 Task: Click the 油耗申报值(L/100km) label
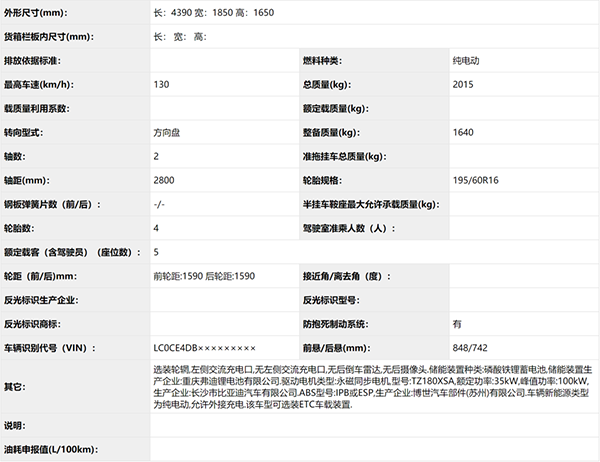tap(51, 449)
